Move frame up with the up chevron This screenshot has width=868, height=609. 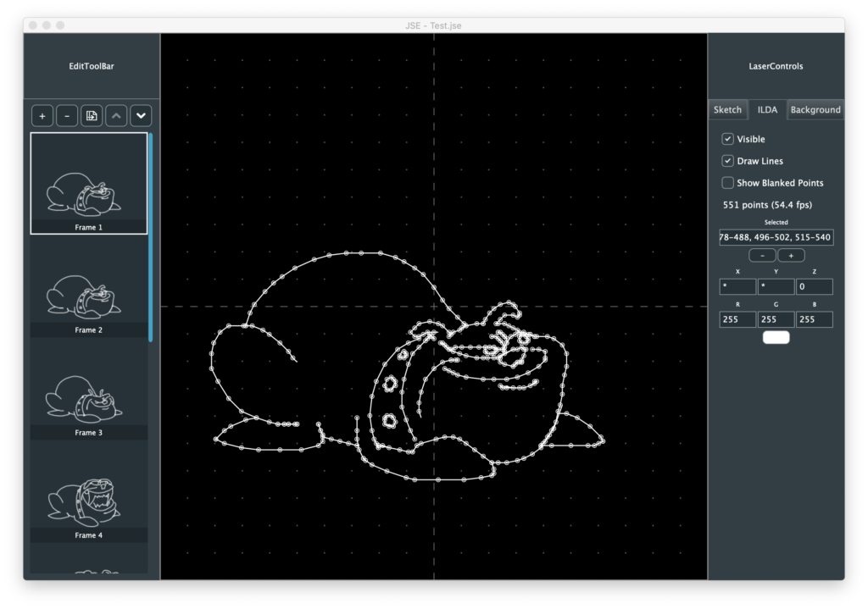pyautogui.click(x=116, y=116)
